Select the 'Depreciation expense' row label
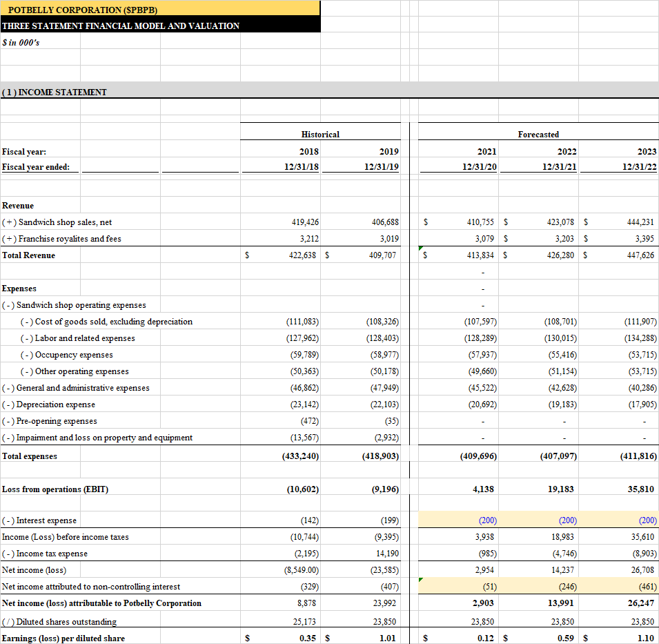 pos(48,404)
